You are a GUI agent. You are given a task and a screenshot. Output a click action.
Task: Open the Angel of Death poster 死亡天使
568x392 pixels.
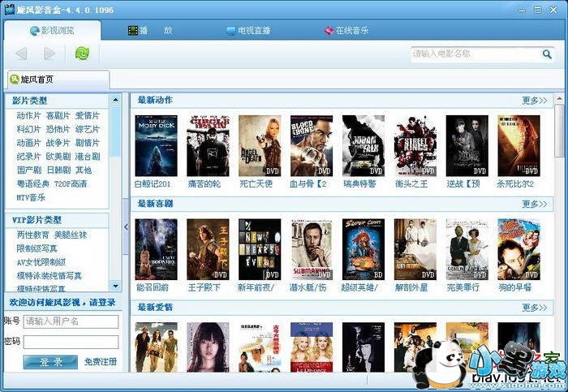click(x=260, y=145)
